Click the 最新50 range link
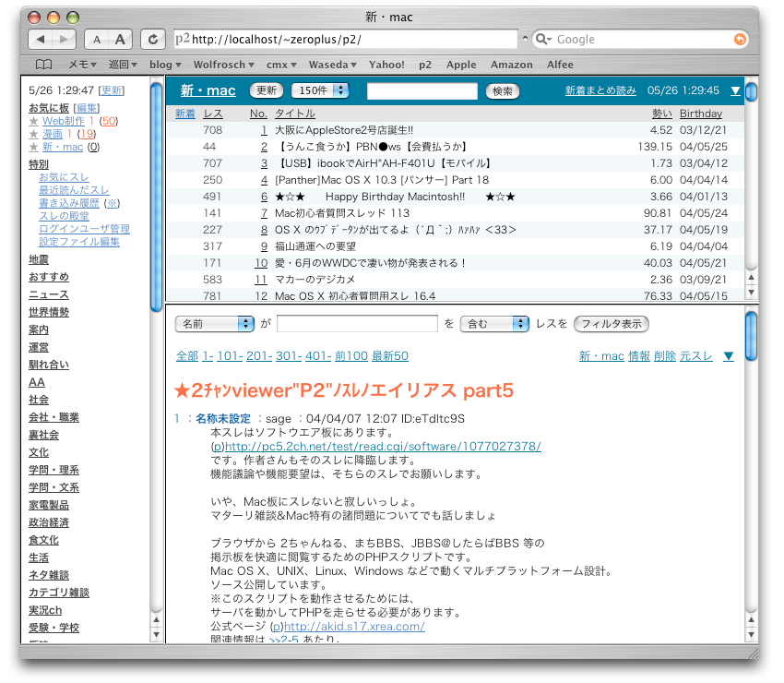 click(390, 355)
